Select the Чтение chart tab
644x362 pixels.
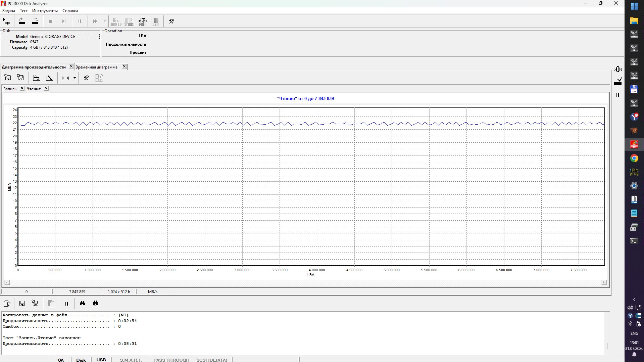click(x=34, y=89)
